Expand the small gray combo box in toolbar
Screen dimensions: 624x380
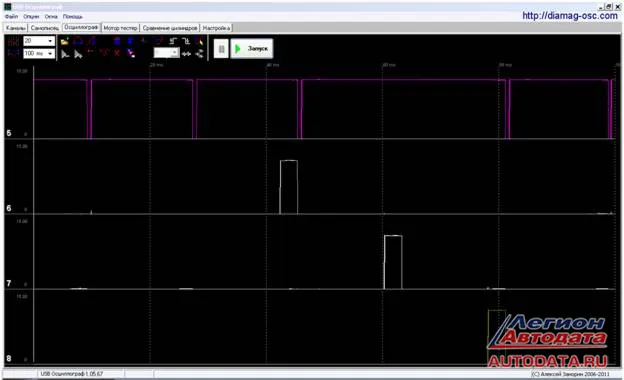click(x=166, y=53)
